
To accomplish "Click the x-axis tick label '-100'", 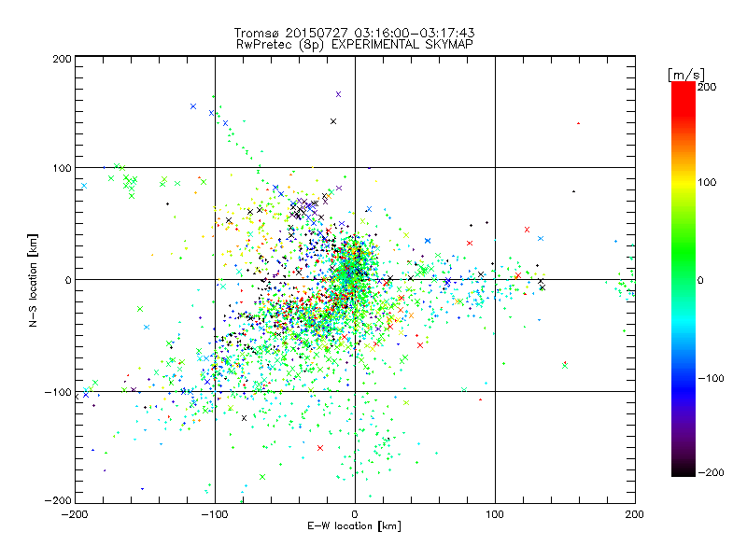I will coord(214,514).
